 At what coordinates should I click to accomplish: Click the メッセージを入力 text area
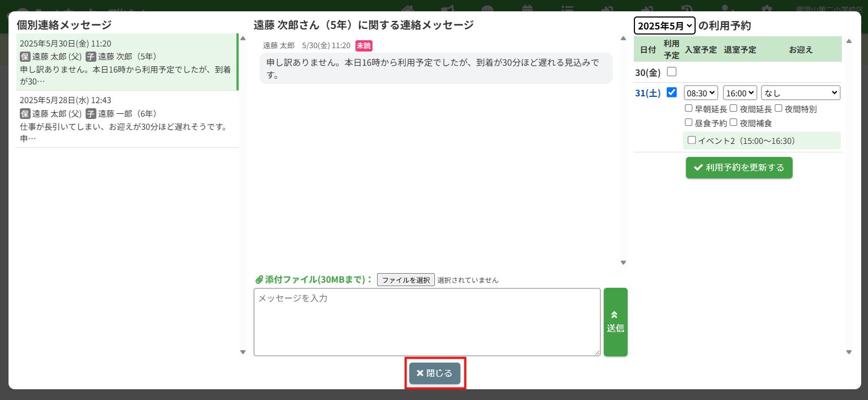pos(426,322)
